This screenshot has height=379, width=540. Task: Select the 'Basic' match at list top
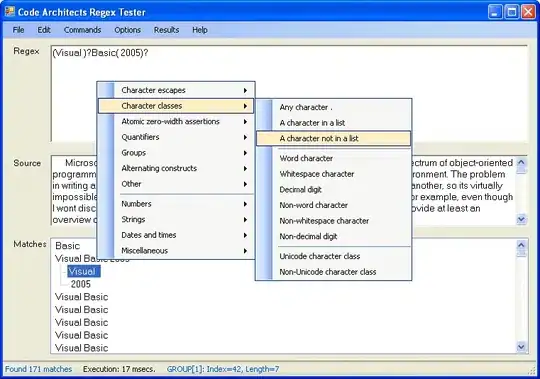68,246
